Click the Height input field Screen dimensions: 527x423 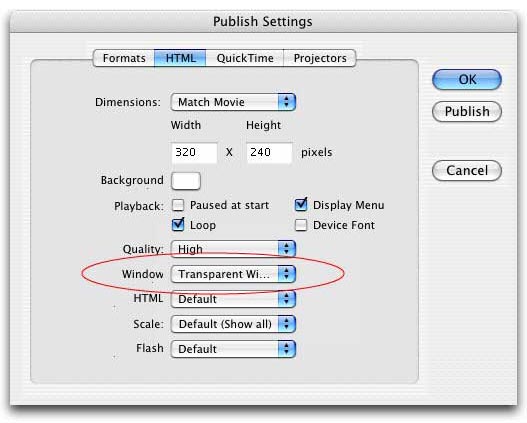coord(269,153)
